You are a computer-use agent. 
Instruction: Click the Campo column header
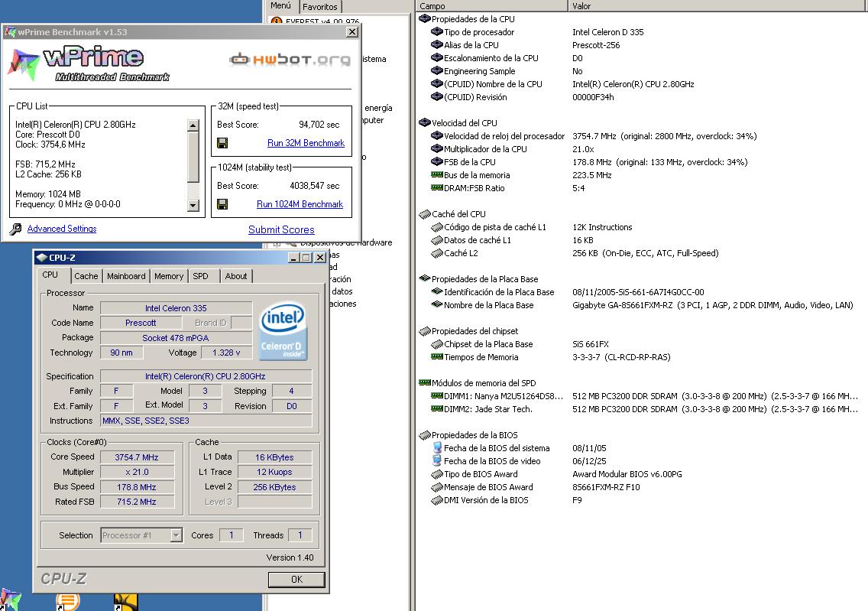[x=491, y=5]
